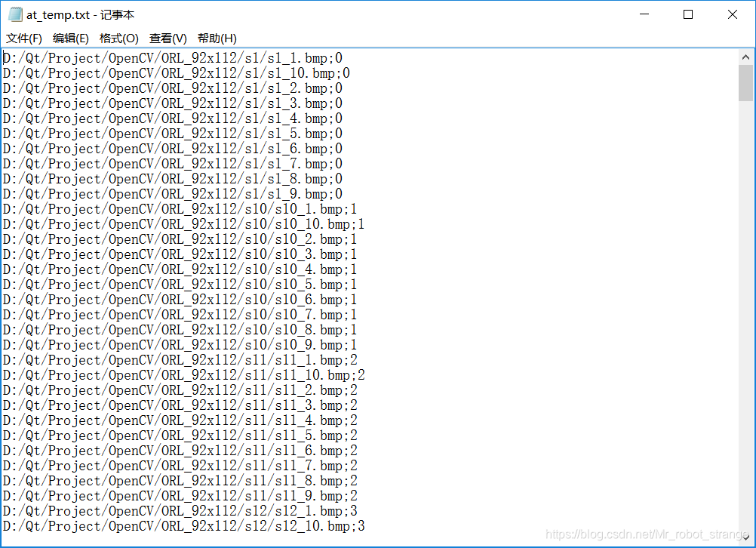Click the scroll-down arrow of the vertical scrollbar

[x=745, y=537]
